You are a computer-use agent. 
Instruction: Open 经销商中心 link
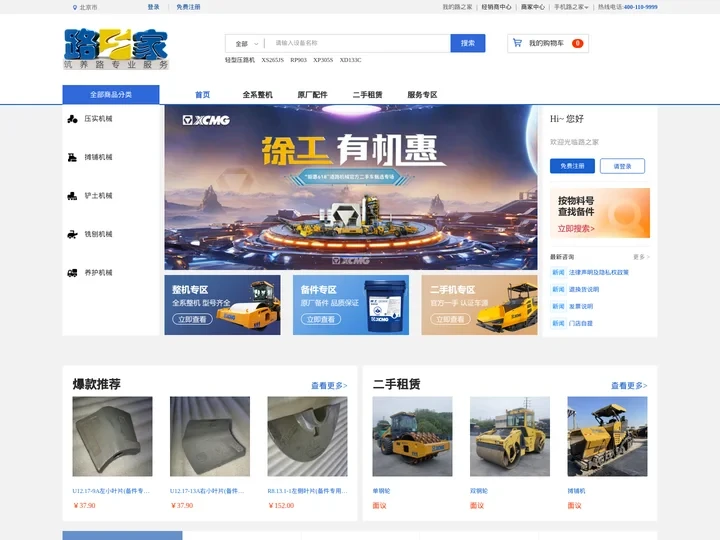(x=496, y=7)
